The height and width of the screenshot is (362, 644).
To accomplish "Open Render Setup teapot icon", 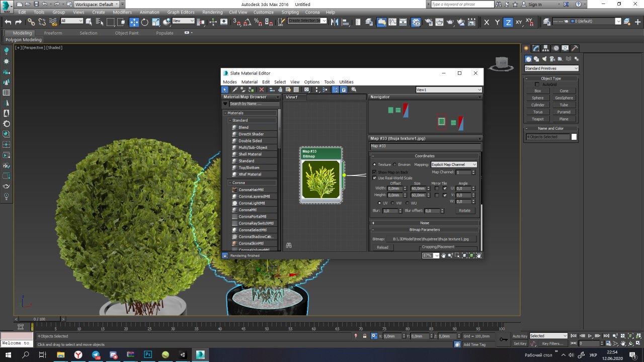I will pyautogui.click(x=428, y=22).
